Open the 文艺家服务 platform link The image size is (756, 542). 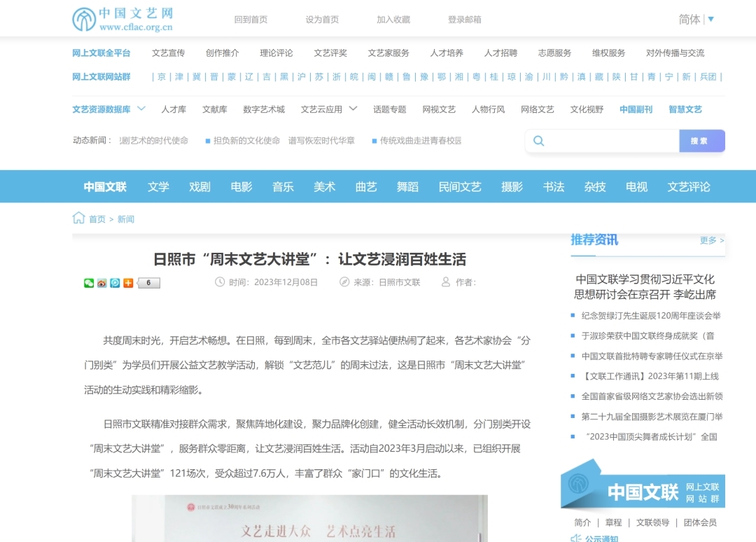tap(388, 53)
